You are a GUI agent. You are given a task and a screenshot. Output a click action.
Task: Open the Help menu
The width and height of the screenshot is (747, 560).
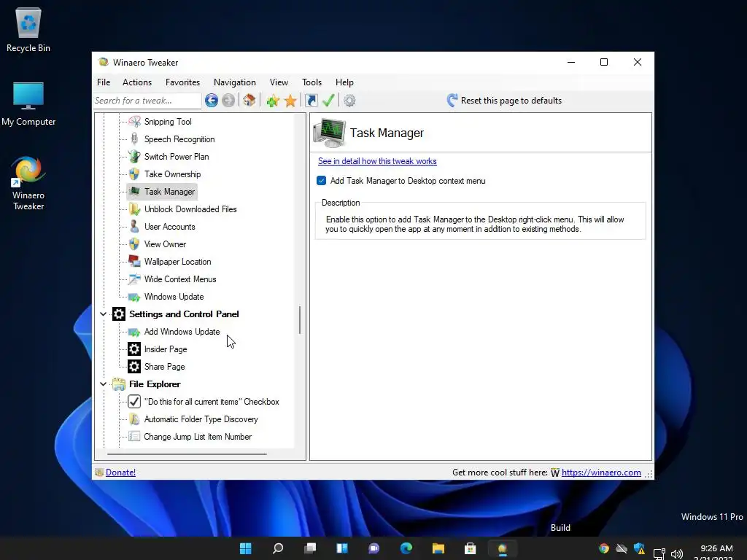coord(344,82)
